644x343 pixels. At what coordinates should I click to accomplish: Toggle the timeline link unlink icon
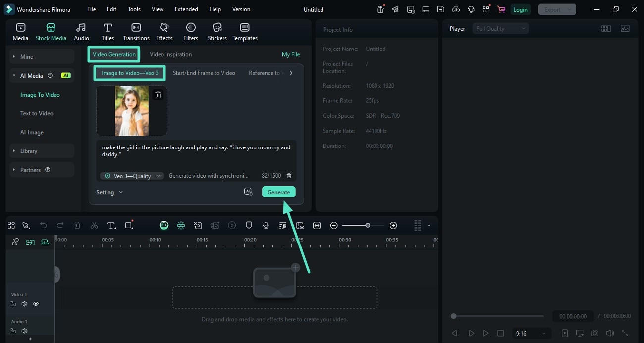(15, 242)
